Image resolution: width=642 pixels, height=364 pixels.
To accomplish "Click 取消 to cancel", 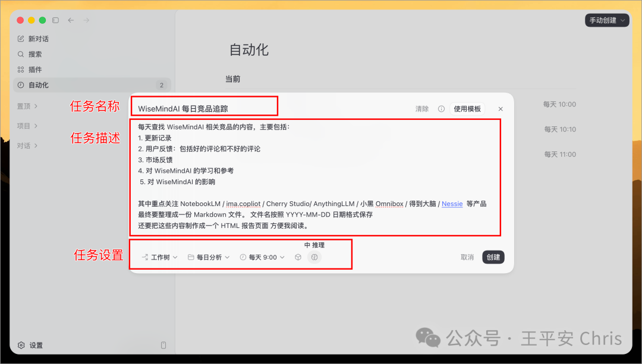I will click(x=467, y=257).
